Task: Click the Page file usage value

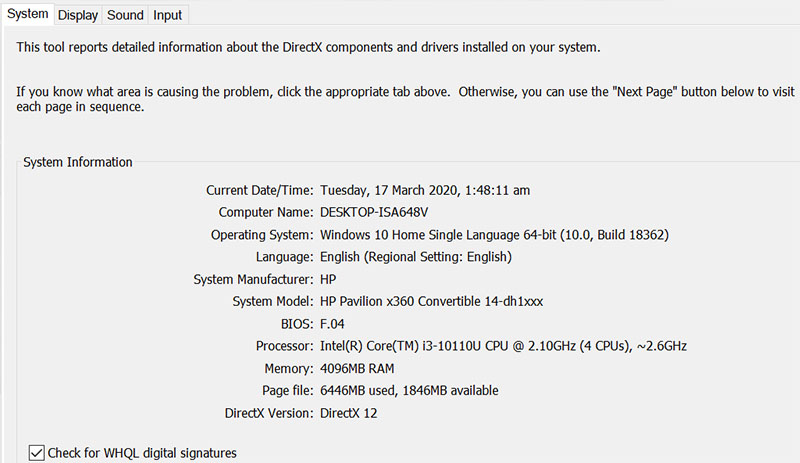Action: click(x=409, y=390)
